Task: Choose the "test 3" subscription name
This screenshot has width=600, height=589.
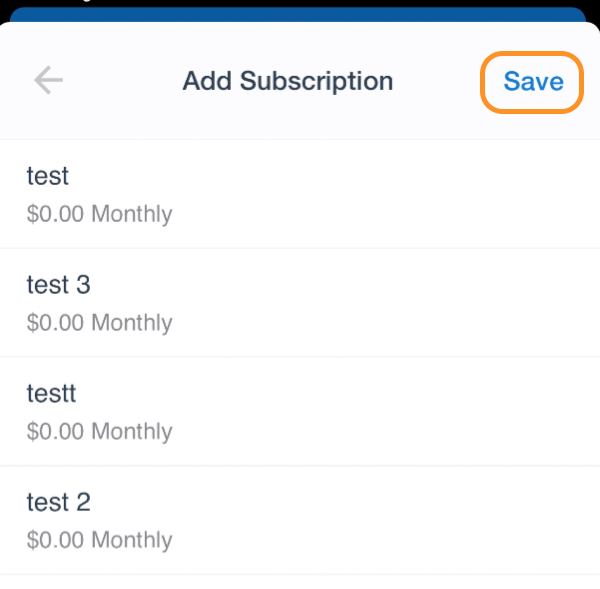Action: click(x=59, y=285)
